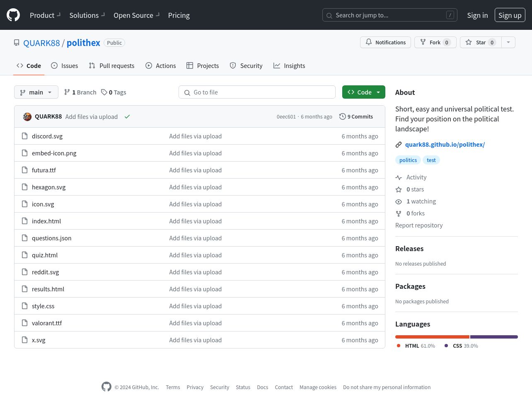532x409 pixels.
Task: Click the file icon beside embed-icon.png
Action: pyautogui.click(x=24, y=153)
